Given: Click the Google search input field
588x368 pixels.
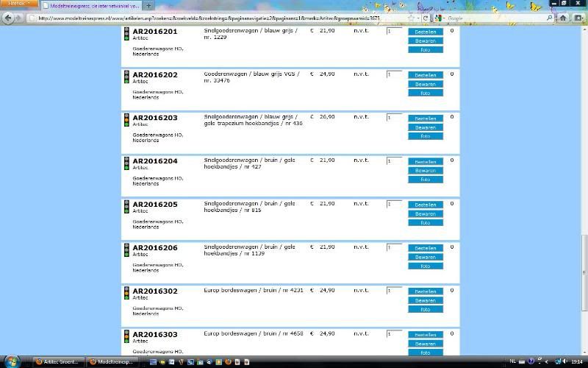Looking at the screenshot, I should point(495,18).
